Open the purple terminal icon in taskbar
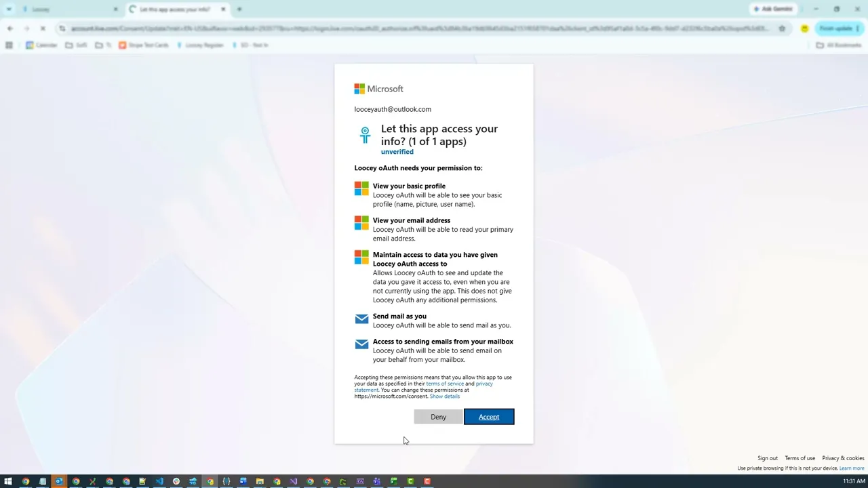The width and height of the screenshot is (868, 488). [x=360, y=481]
